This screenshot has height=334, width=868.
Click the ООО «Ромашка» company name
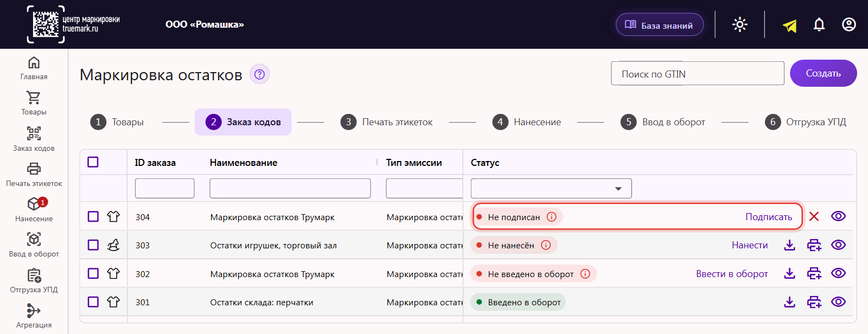tap(205, 24)
